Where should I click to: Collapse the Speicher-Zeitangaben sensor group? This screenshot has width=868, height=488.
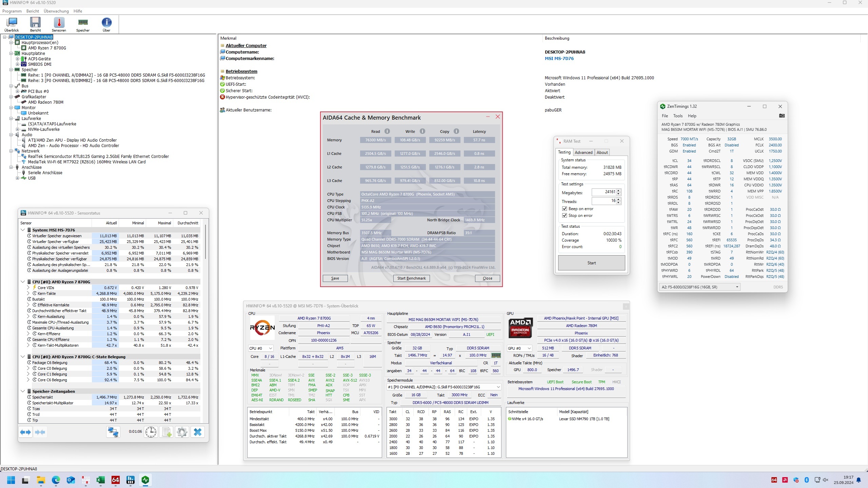(23, 391)
